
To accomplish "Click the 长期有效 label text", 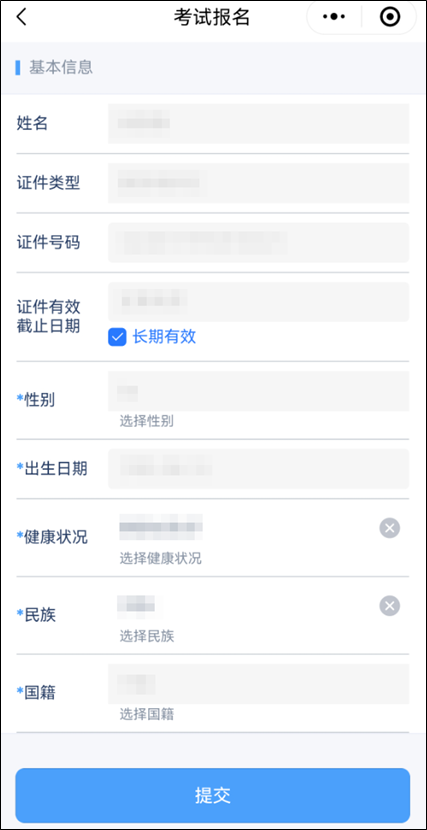I will pos(164,337).
